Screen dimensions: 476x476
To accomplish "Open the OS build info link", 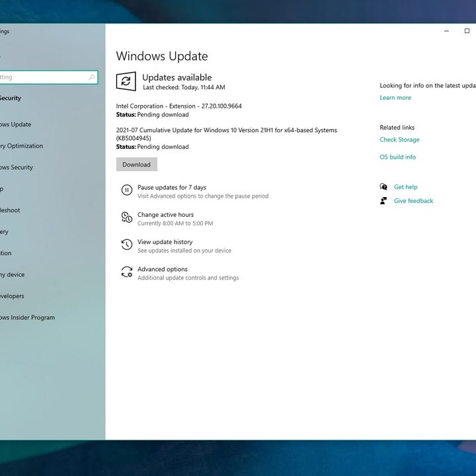I will tap(398, 157).
